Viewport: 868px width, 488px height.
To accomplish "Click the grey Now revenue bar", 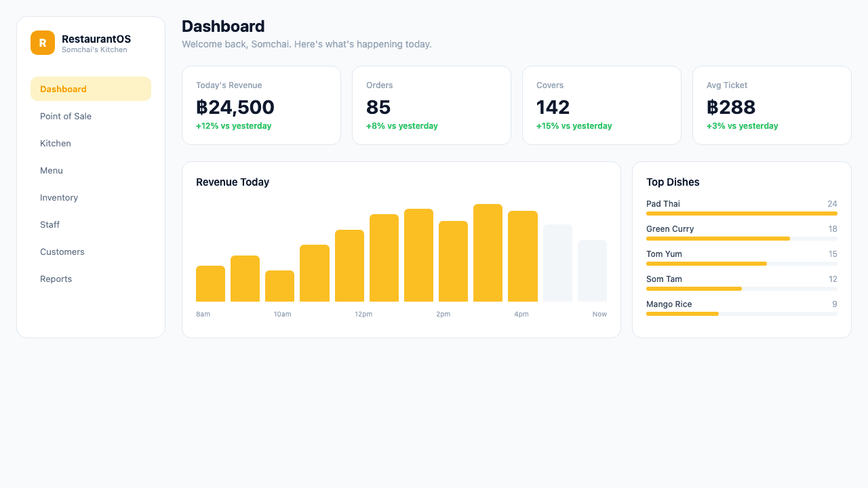I will click(x=593, y=271).
